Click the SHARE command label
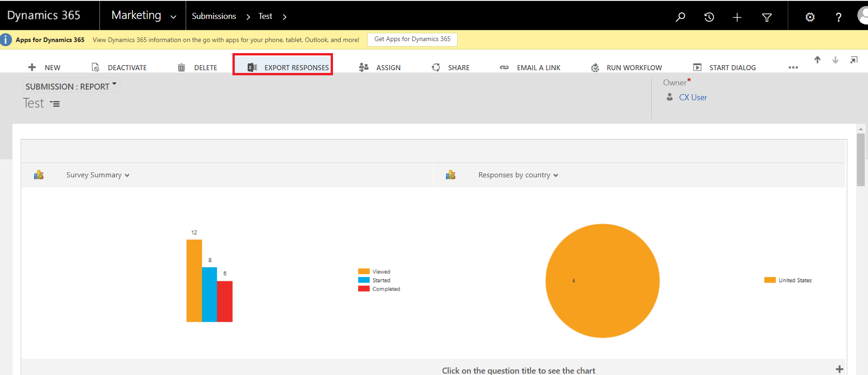868x375 pixels. click(459, 67)
